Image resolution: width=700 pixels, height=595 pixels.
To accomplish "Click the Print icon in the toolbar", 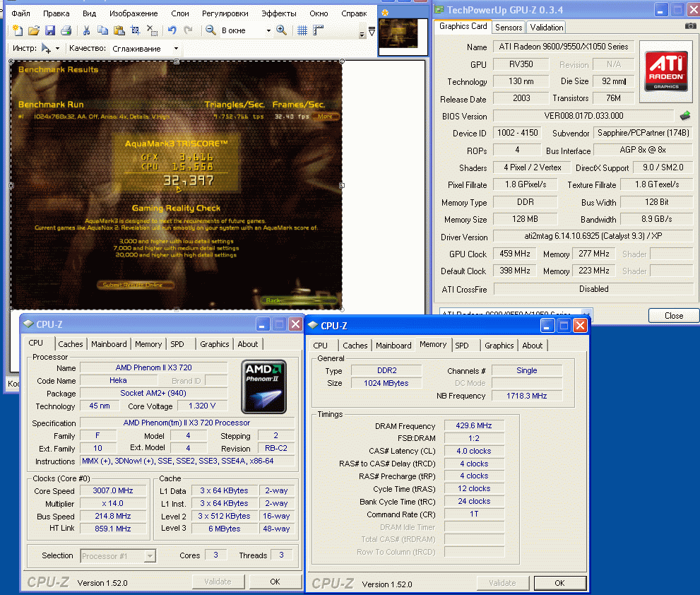I will [66, 30].
